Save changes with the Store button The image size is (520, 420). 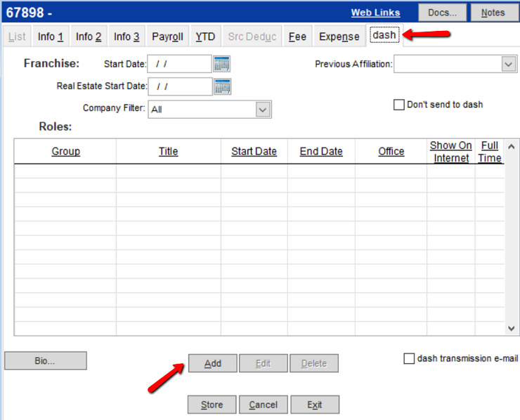pos(212,405)
